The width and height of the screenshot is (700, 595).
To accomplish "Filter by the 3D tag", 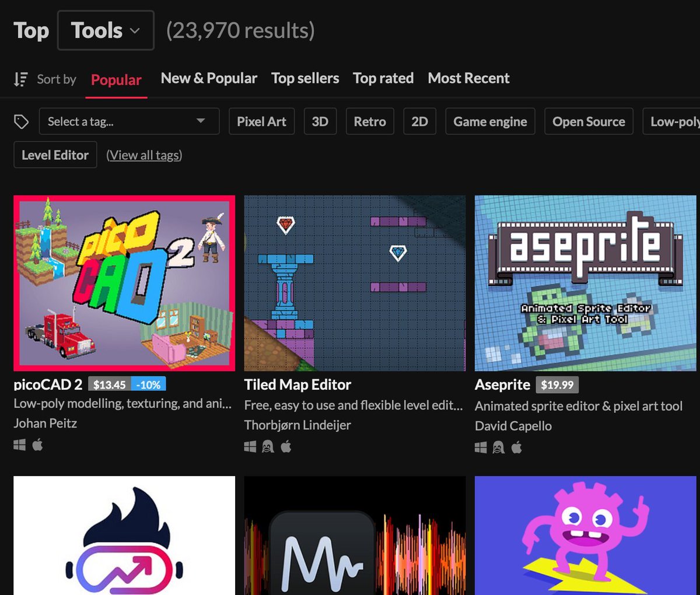I will click(x=320, y=121).
